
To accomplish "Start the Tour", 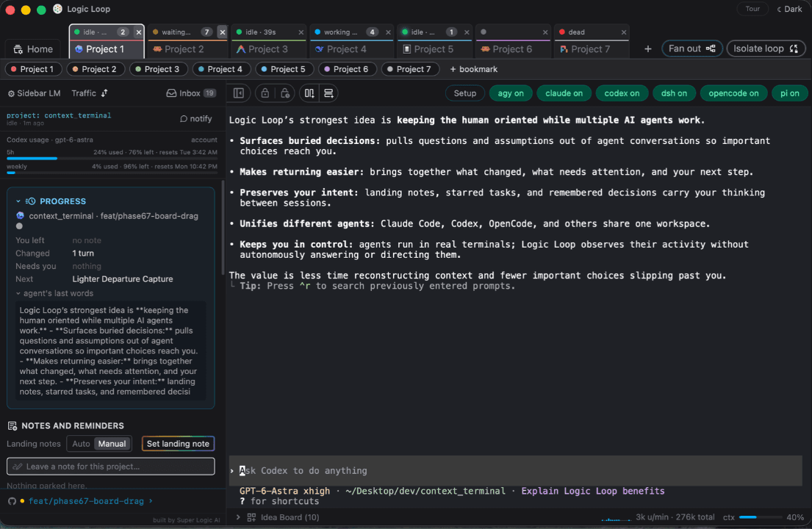I will pyautogui.click(x=752, y=9).
